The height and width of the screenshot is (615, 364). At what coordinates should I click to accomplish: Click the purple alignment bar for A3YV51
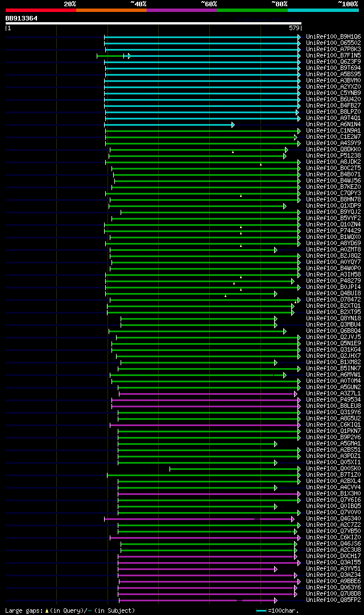[198, 569]
